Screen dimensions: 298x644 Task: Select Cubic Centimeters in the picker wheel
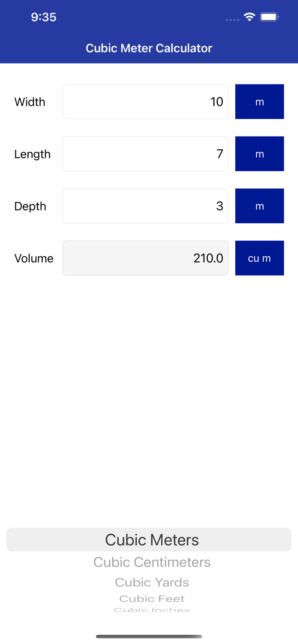pyautogui.click(x=152, y=562)
